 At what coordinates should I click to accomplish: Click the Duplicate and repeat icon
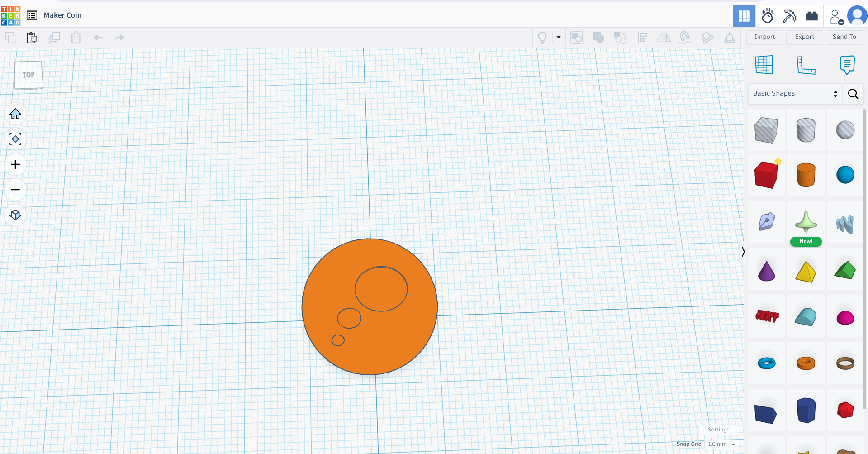(x=54, y=38)
